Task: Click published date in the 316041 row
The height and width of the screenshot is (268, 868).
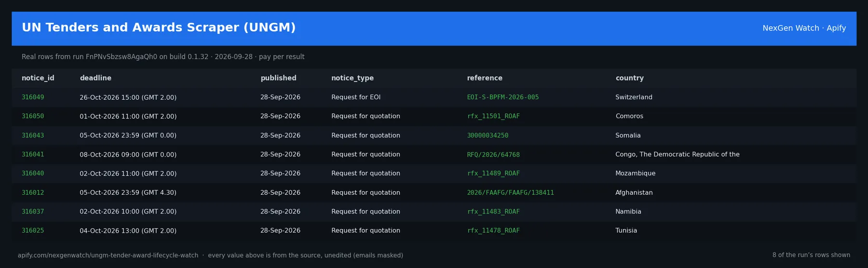Action: [280, 154]
